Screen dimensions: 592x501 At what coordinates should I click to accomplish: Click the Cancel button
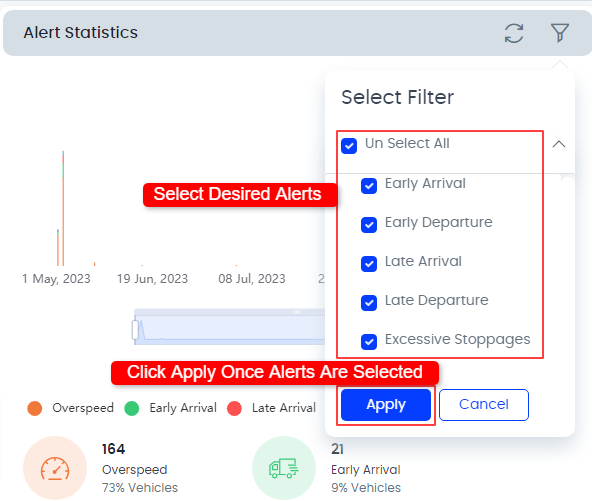click(484, 405)
